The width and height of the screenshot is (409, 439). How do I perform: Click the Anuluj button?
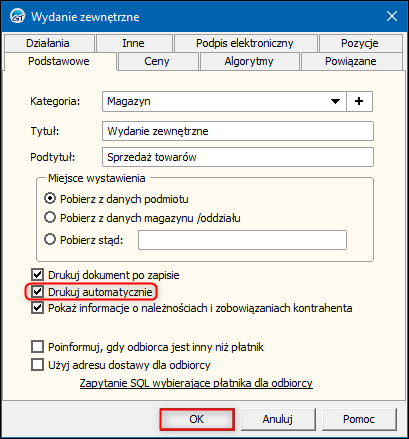tap(278, 419)
